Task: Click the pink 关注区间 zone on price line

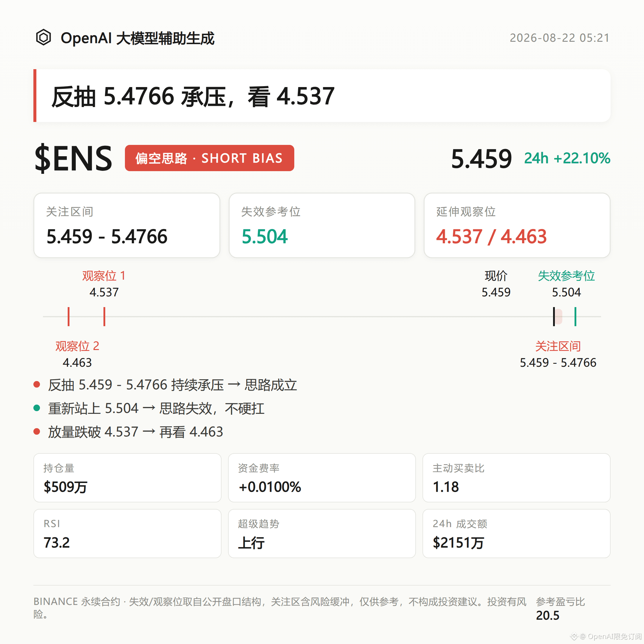Action: [x=559, y=316]
